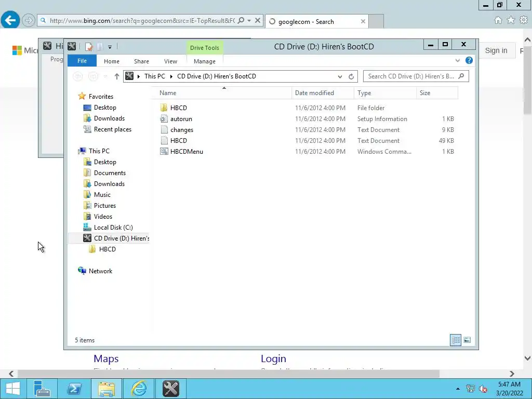The width and height of the screenshot is (532, 399).
Task: Switch to Hiren's BootCD taskbar icon
Action: coord(170,389)
